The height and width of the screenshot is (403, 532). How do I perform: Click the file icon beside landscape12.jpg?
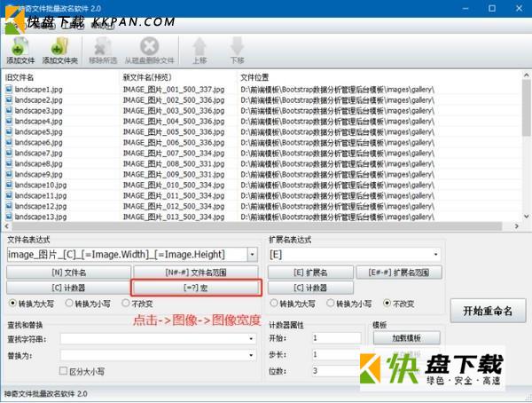point(9,206)
